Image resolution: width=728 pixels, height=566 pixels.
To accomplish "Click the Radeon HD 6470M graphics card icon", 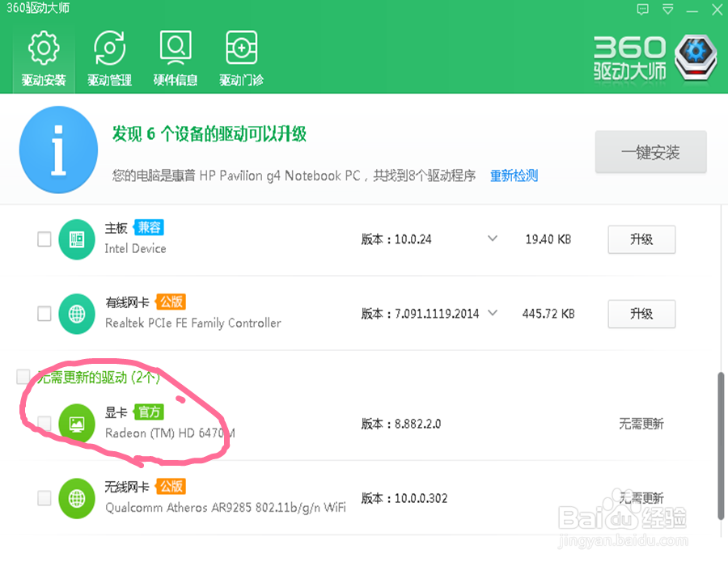I will (x=76, y=424).
